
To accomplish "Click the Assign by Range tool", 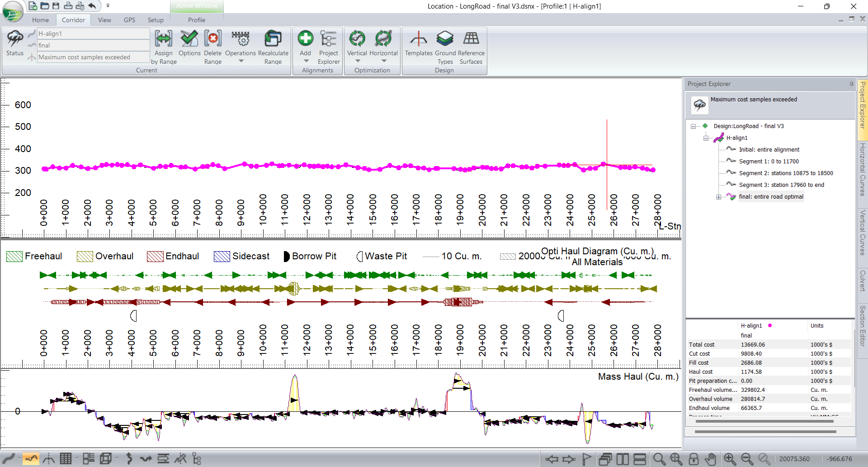I will pyautogui.click(x=164, y=48).
